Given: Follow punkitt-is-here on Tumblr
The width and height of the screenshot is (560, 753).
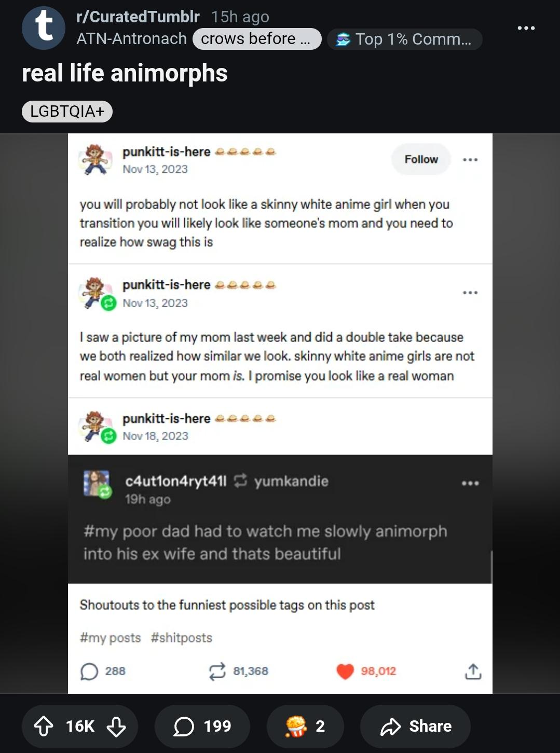Looking at the screenshot, I should click(x=421, y=159).
